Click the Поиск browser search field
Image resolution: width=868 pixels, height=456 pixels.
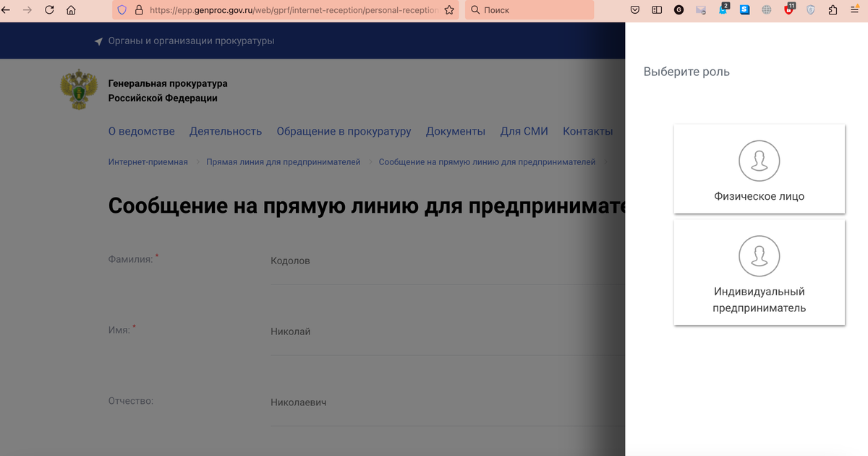point(529,10)
